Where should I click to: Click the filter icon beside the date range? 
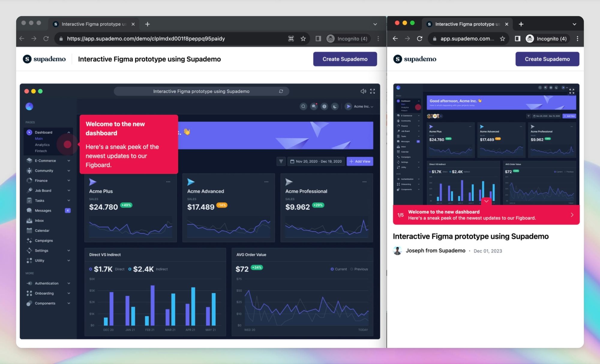280,161
